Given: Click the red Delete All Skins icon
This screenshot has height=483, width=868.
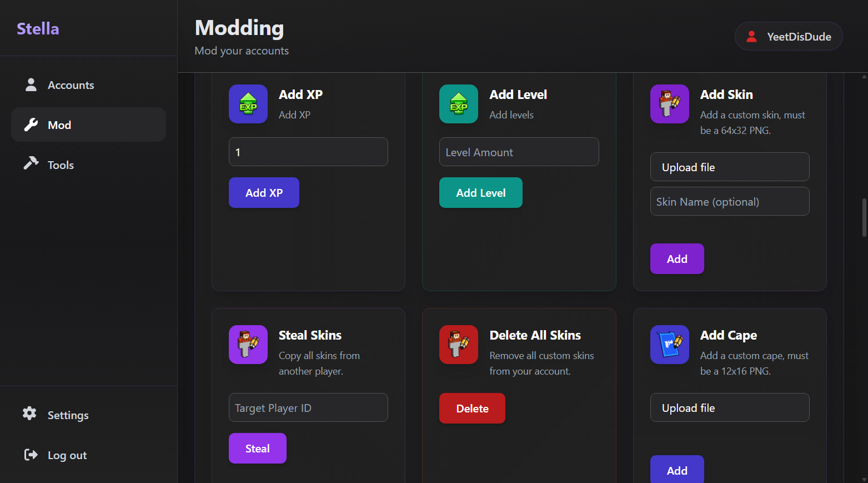Looking at the screenshot, I should [x=459, y=345].
